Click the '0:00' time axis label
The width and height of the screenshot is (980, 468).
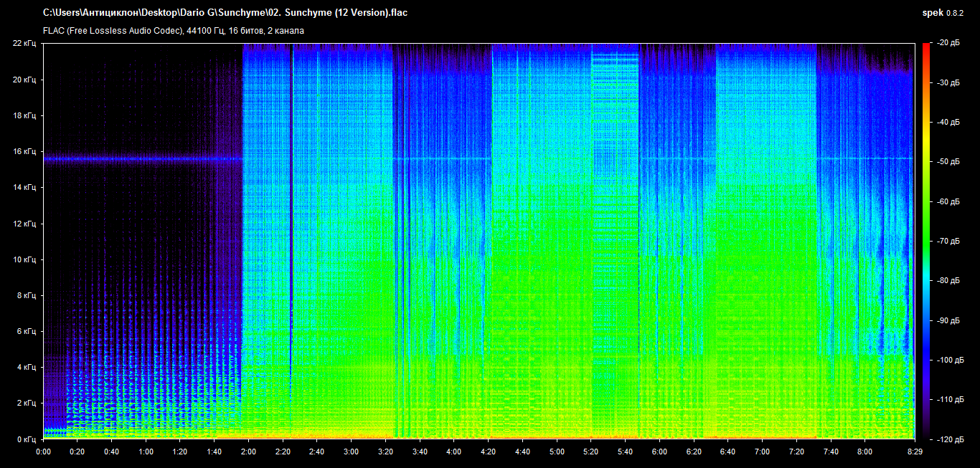click(44, 452)
